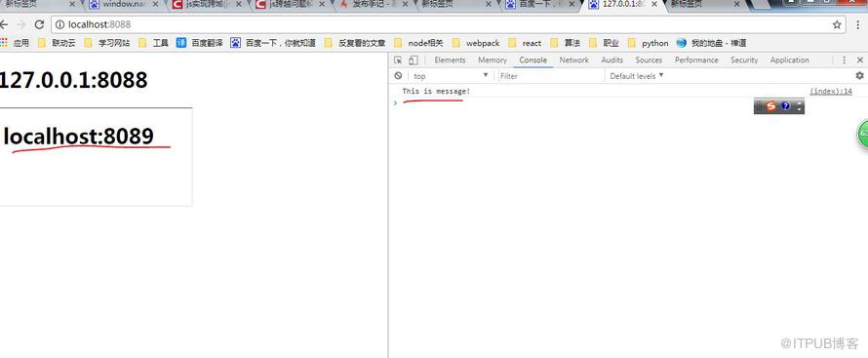
Task: Reload the page with the refresh icon
Action: point(39,25)
